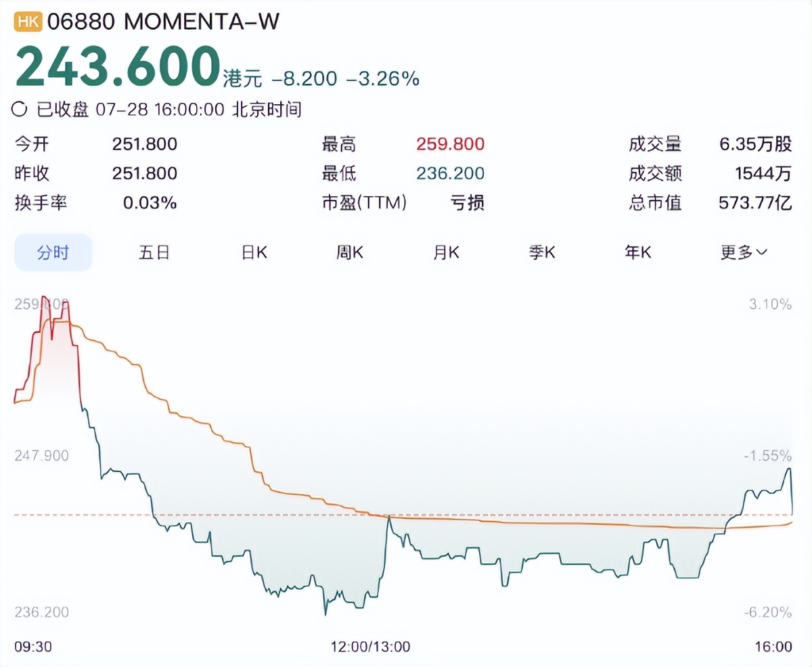The image size is (812, 667).
Task: Click the HK market badge icon
Action: coord(28,21)
